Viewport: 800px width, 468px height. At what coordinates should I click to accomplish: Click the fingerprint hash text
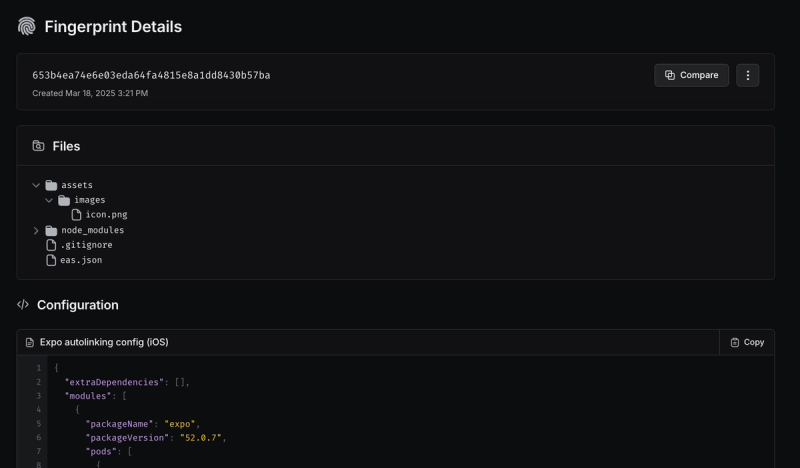pos(151,75)
